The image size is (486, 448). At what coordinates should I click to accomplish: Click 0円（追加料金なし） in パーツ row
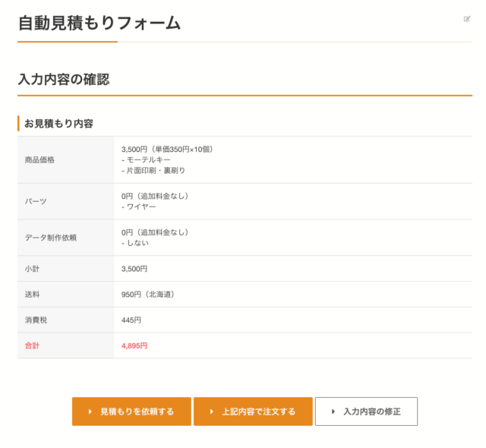tap(155, 196)
